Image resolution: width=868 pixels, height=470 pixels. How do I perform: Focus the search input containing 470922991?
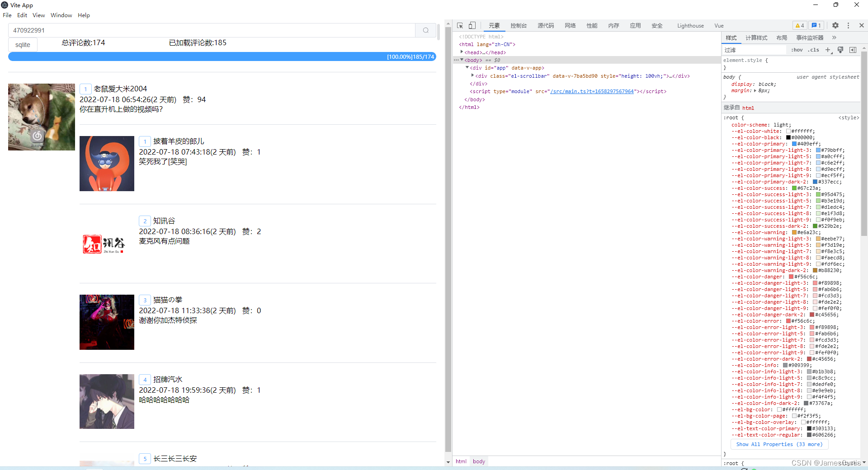coord(212,30)
